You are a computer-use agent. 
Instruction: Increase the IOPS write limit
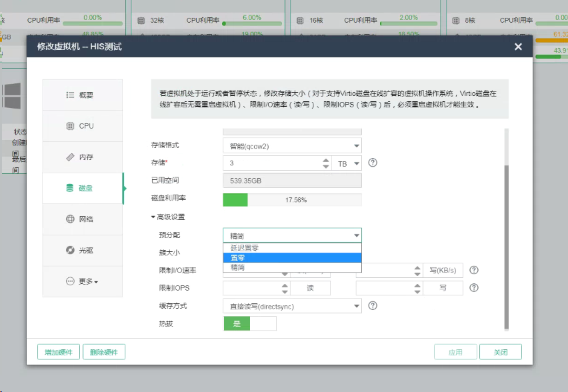point(417,285)
